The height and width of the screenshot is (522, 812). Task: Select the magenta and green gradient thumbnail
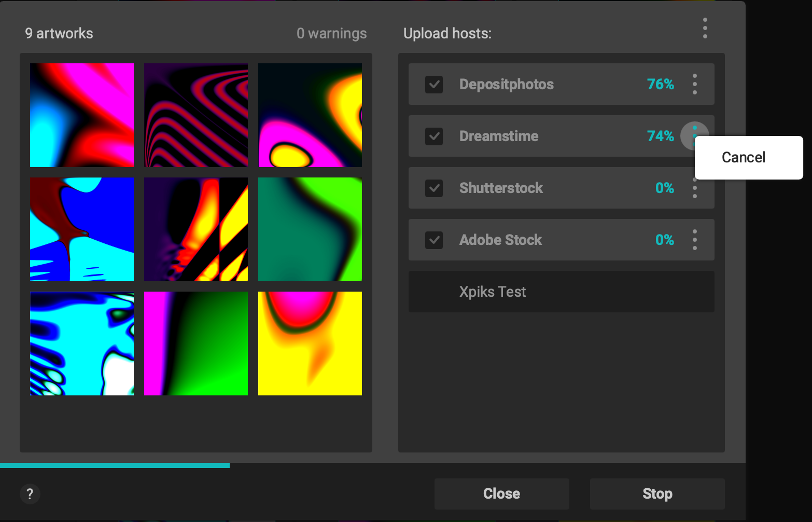(196, 344)
